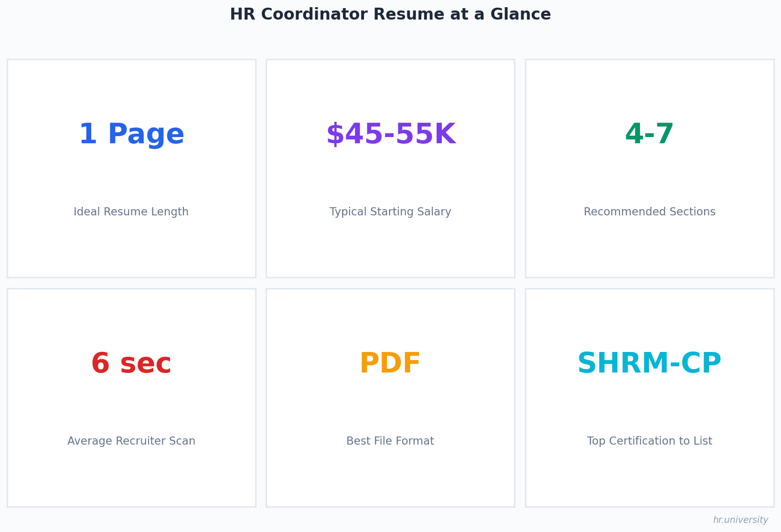Select the 'Top Certification to List' caption

pos(649,441)
